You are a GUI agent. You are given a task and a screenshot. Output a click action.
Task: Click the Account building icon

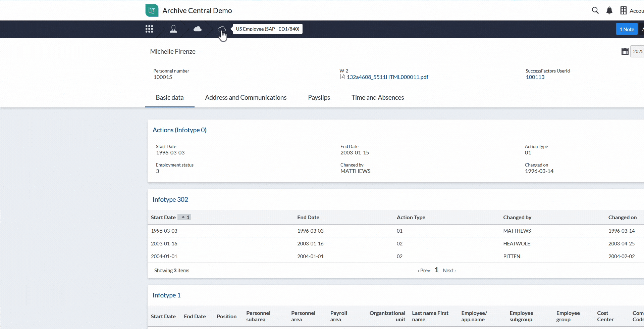[x=624, y=10]
